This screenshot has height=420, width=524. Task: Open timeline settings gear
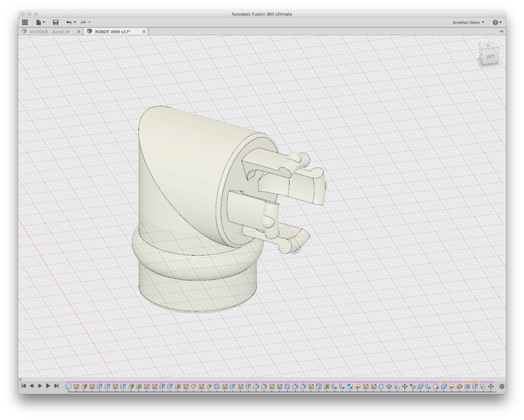pyautogui.click(x=502, y=386)
